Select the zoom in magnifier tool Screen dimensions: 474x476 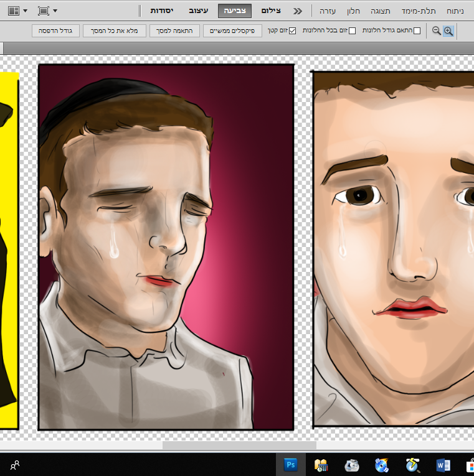click(448, 30)
